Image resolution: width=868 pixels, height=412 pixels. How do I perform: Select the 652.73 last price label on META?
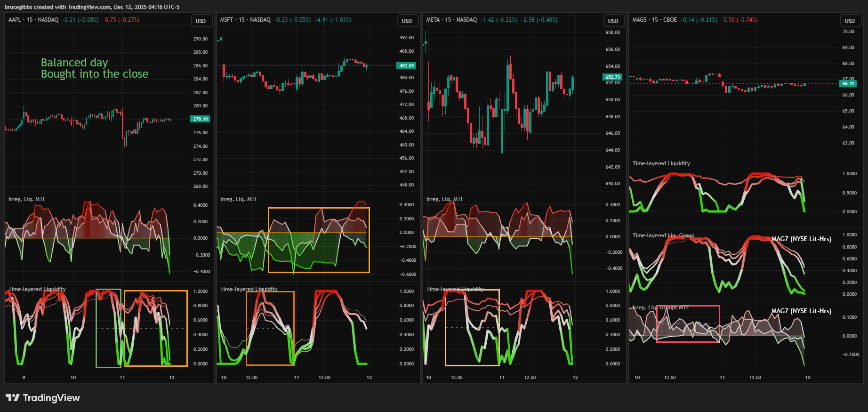click(x=612, y=77)
